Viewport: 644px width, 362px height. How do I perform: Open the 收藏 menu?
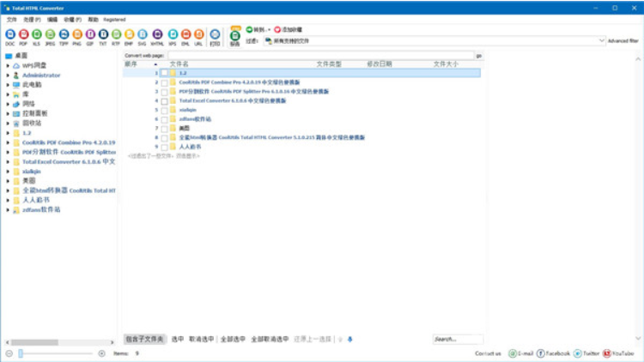[72, 19]
